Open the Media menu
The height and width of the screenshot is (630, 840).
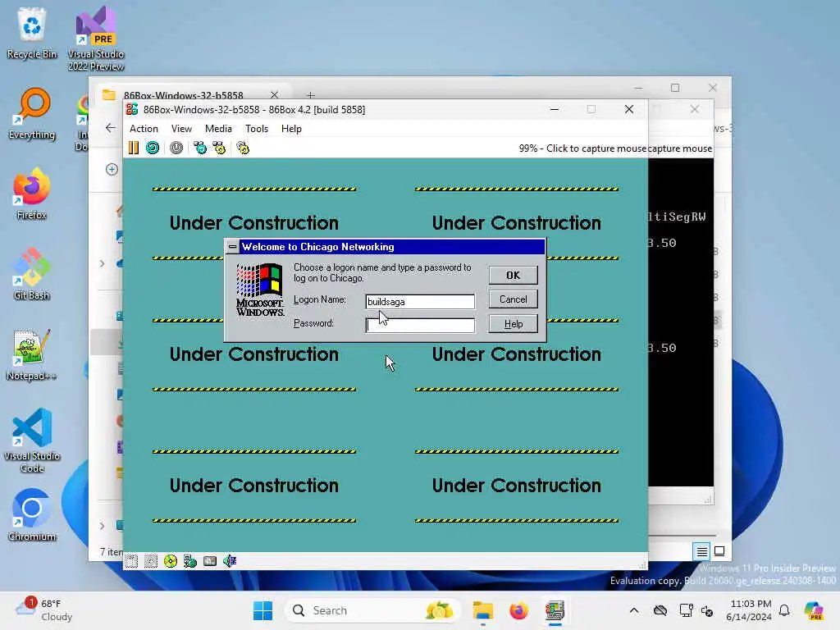point(218,129)
